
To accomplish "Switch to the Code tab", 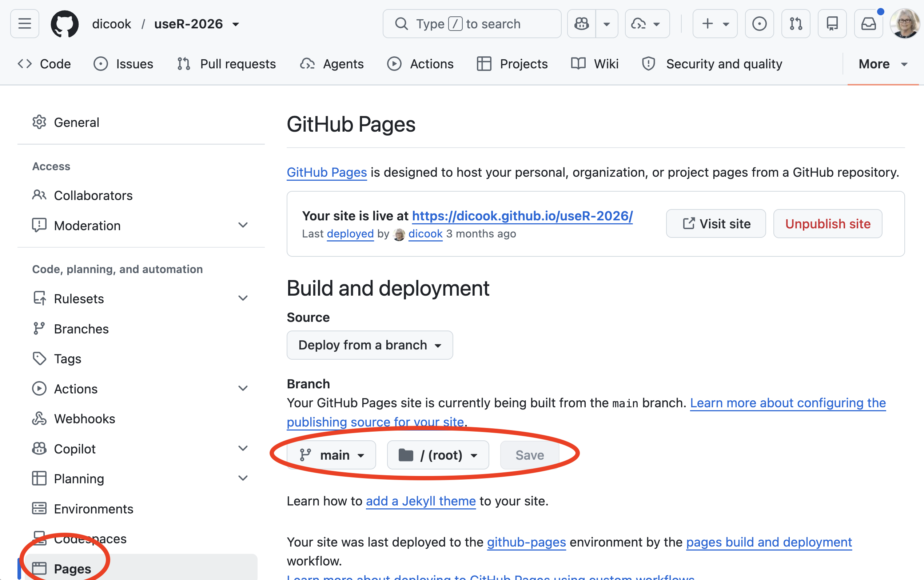I will [44, 64].
